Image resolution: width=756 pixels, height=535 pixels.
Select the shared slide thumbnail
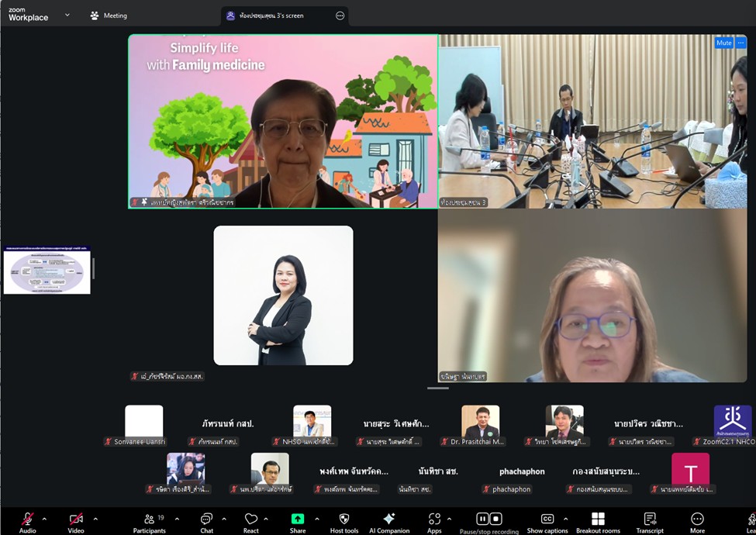(x=47, y=270)
